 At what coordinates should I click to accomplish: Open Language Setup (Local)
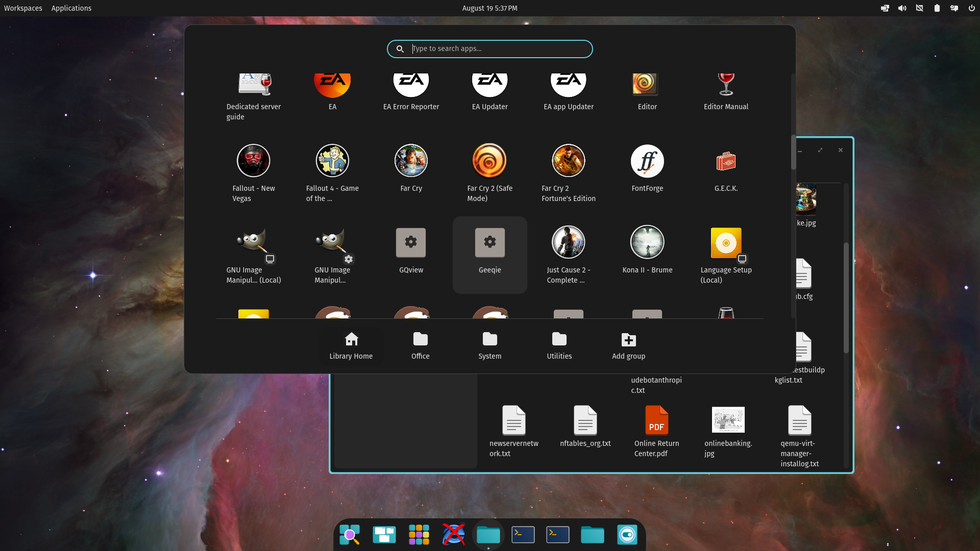pos(726,255)
